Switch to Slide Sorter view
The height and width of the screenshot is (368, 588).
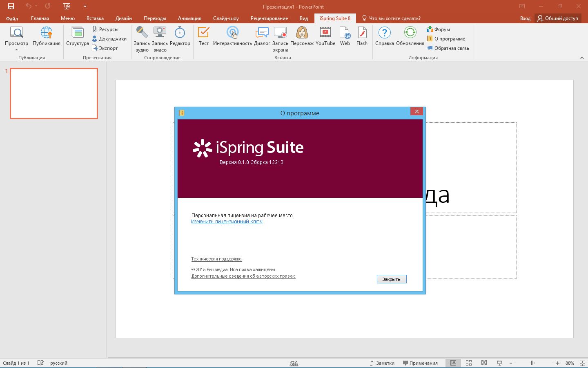(469, 363)
